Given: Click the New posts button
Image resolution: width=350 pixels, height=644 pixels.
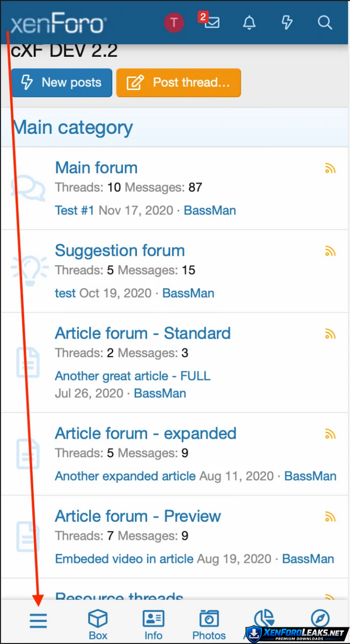Looking at the screenshot, I should [61, 83].
